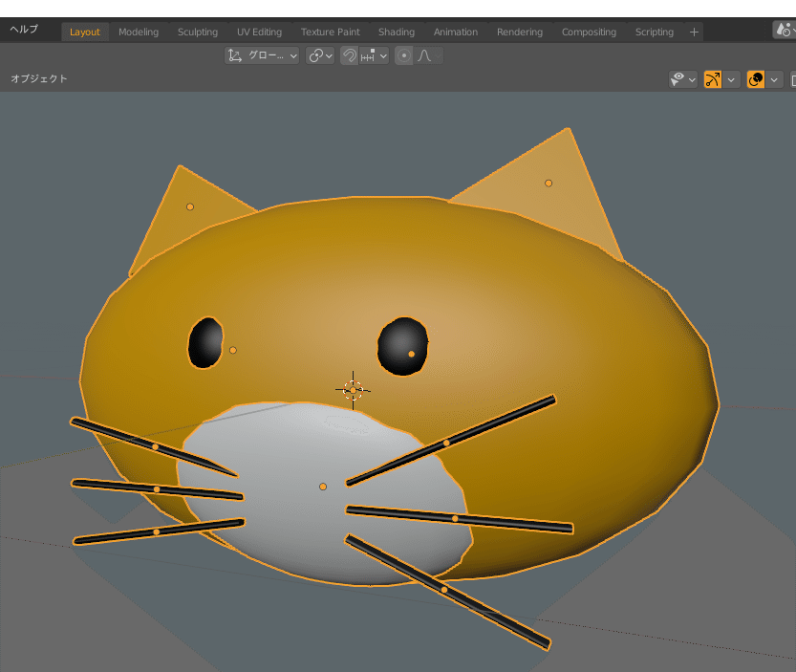Open the Texture Paint workspace tab
This screenshot has height=672, width=796.
coord(330,32)
